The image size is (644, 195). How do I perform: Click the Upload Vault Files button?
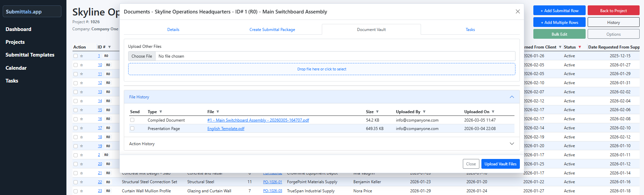point(500,164)
